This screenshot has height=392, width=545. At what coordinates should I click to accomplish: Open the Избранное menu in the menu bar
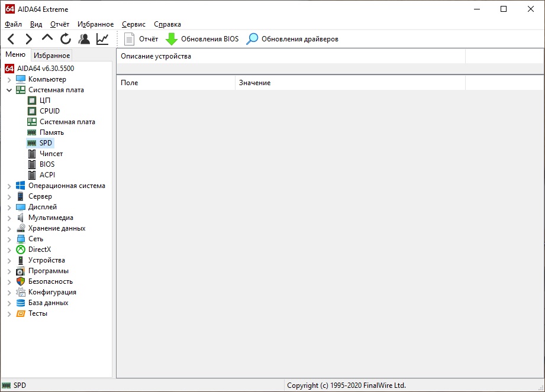tap(96, 24)
